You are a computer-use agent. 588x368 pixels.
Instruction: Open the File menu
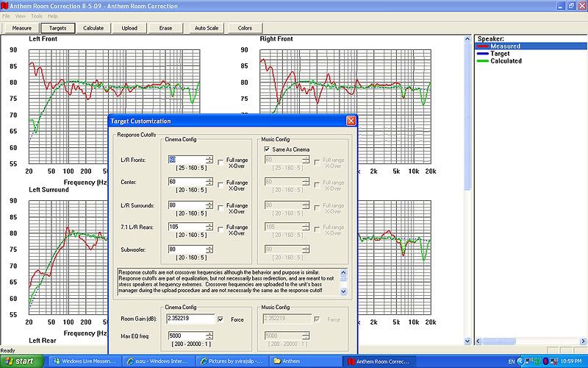click(x=6, y=15)
